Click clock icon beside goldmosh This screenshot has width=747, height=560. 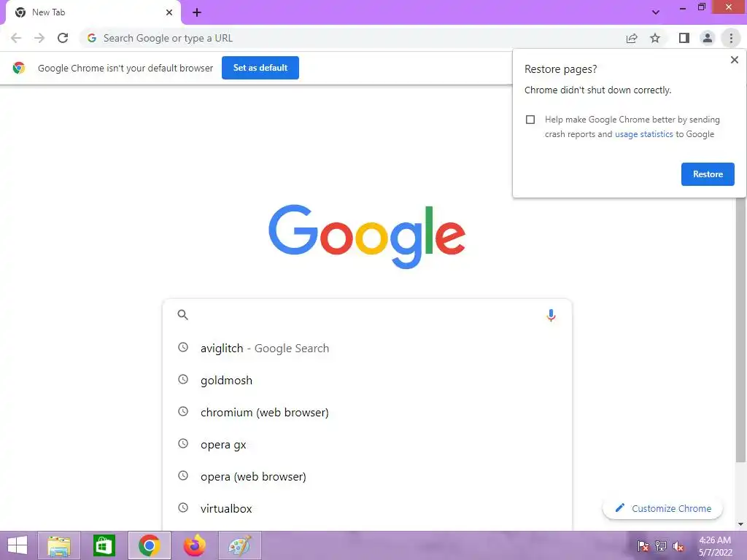point(183,379)
